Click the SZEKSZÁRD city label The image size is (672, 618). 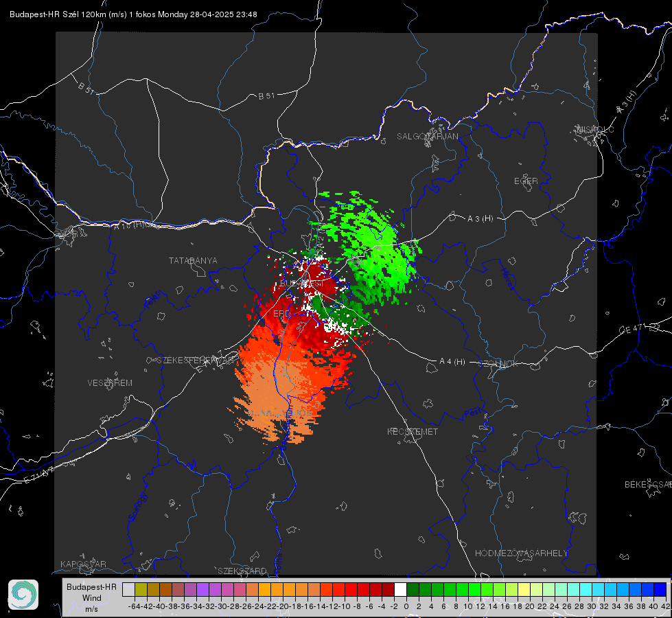coord(242,571)
